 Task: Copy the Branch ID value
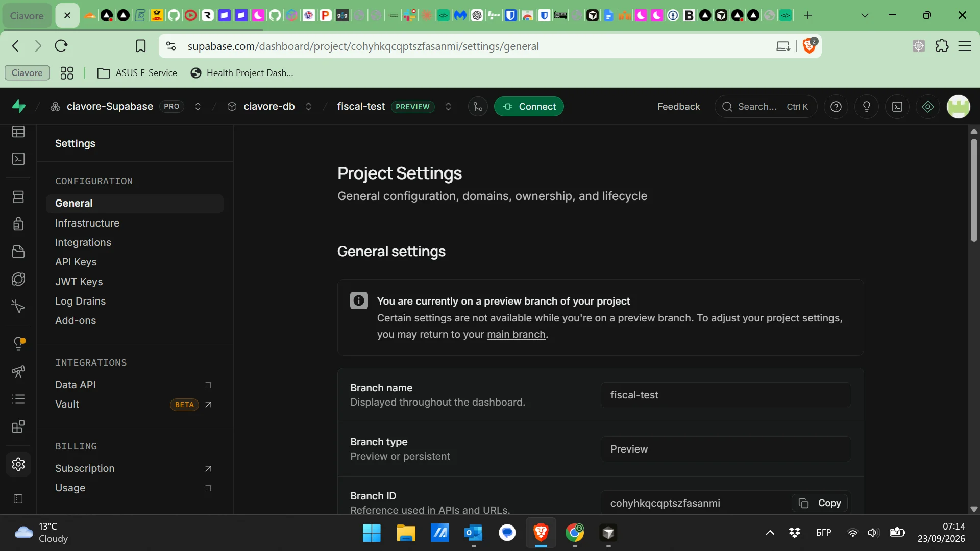click(x=820, y=503)
